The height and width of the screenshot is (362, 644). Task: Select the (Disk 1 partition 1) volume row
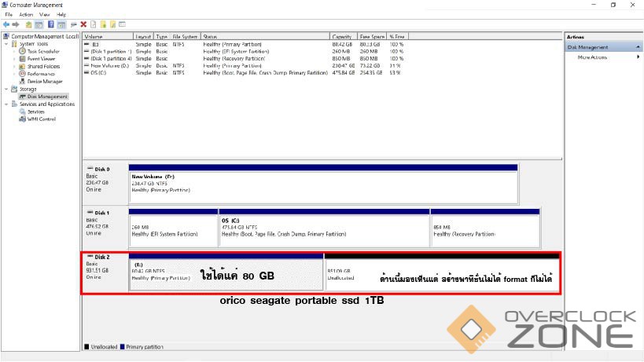click(x=245, y=52)
